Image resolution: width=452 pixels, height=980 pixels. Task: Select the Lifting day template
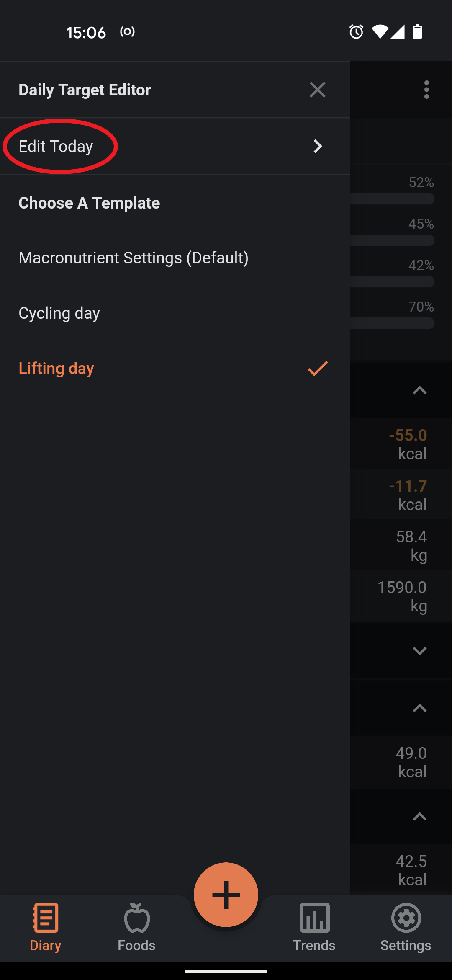tap(175, 369)
